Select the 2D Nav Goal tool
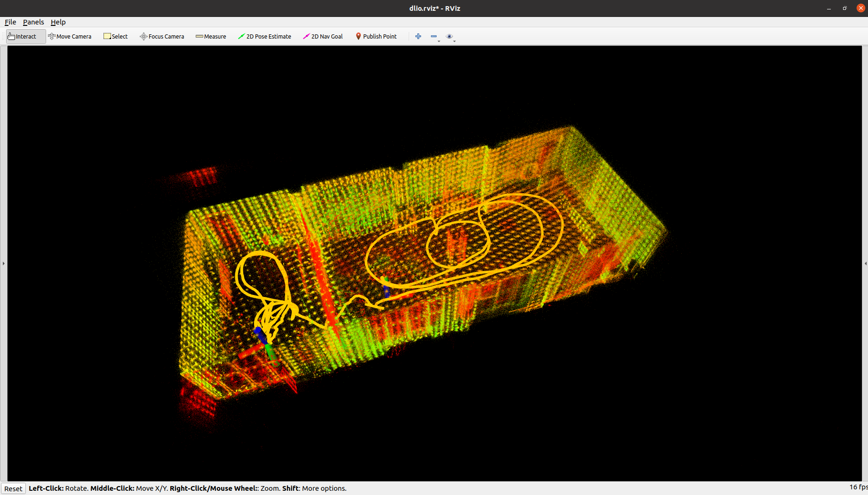This screenshot has width=868, height=495. pos(323,36)
